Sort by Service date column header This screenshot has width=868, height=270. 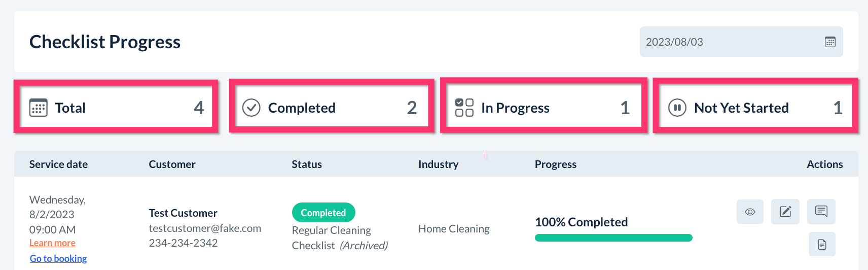pos(58,164)
